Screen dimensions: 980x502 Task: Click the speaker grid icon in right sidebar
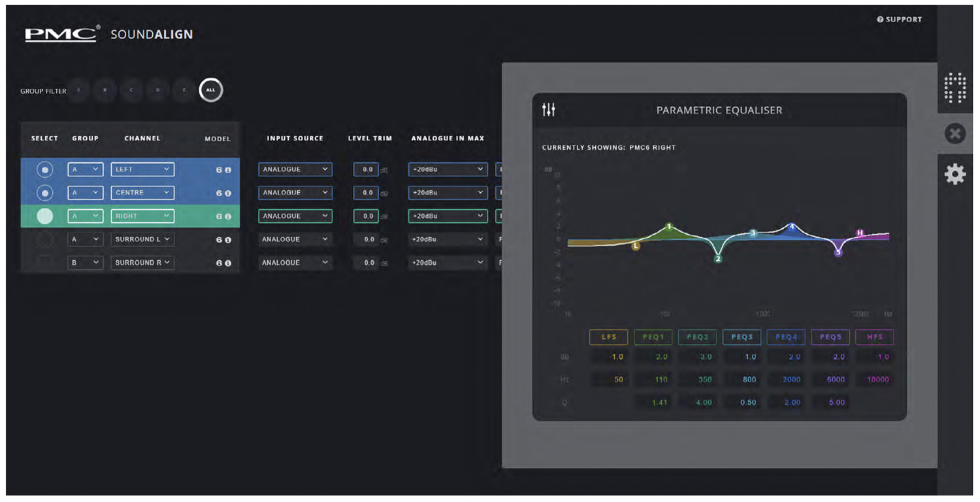[955, 88]
